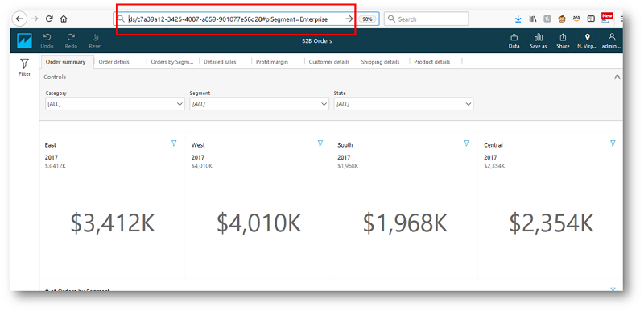The width and height of the screenshot is (644, 312).
Task: Open the State dropdown
Action: point(403,104)
